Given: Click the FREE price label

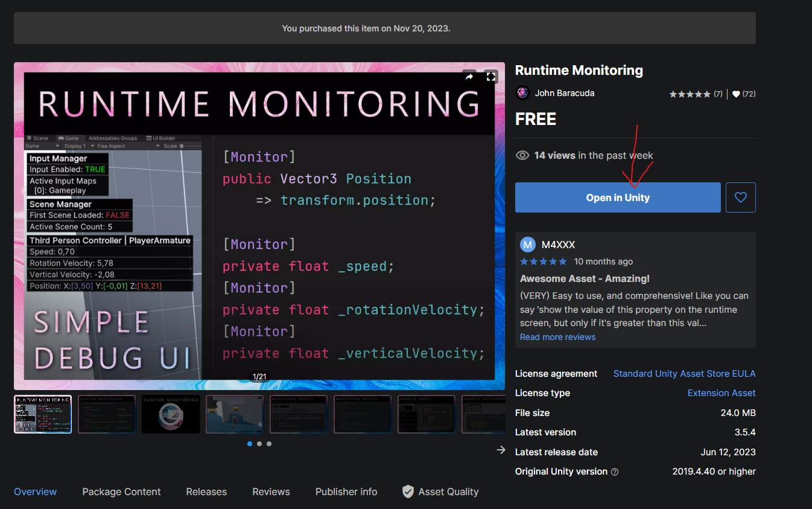Looking at the screenshot, I should tap(536, 120).
